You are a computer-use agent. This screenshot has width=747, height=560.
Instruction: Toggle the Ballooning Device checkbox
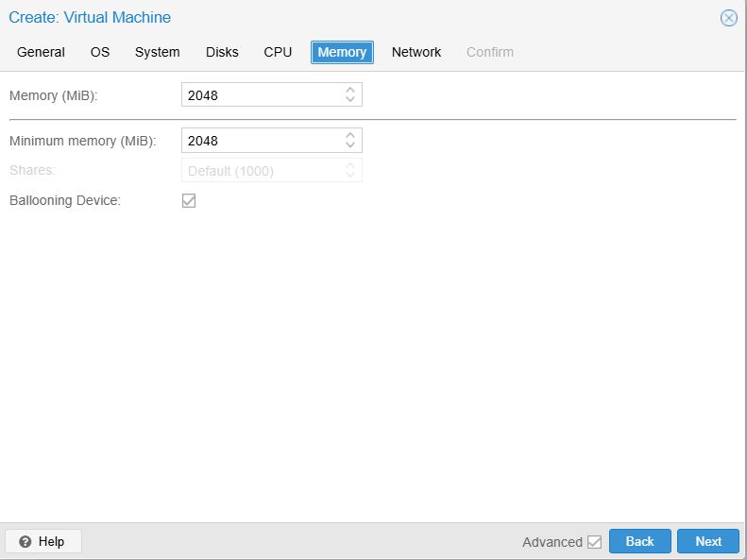click(x=189, y=200)
